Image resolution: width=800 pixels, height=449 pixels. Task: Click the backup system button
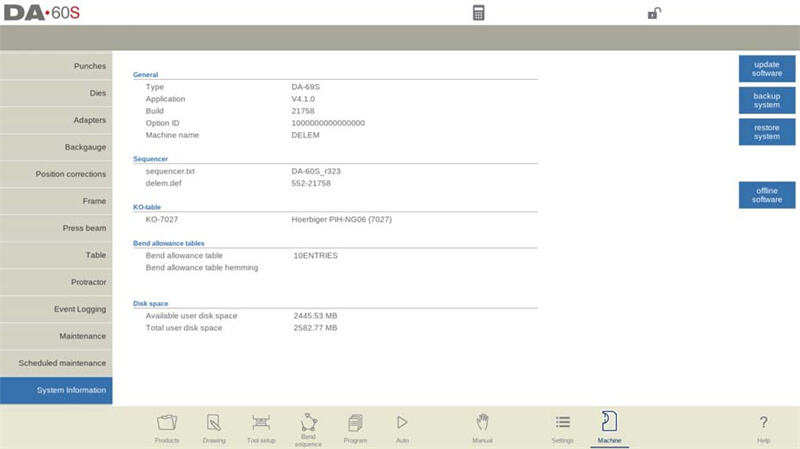click(767, 100)
